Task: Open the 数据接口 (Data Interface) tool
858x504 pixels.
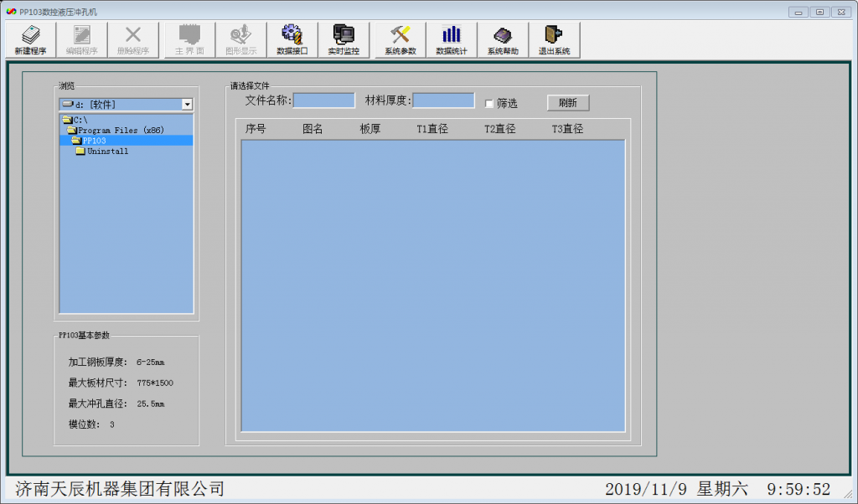Action: pyautogui.click(x=292, y=39)
